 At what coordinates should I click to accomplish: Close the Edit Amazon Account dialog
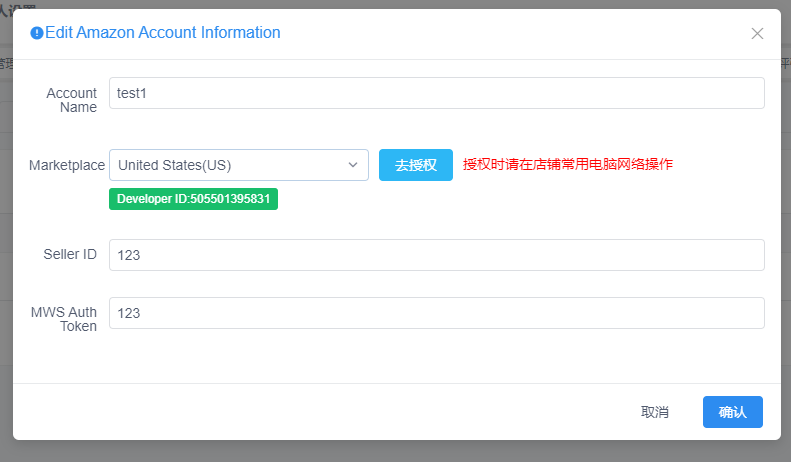click(757, 34)
